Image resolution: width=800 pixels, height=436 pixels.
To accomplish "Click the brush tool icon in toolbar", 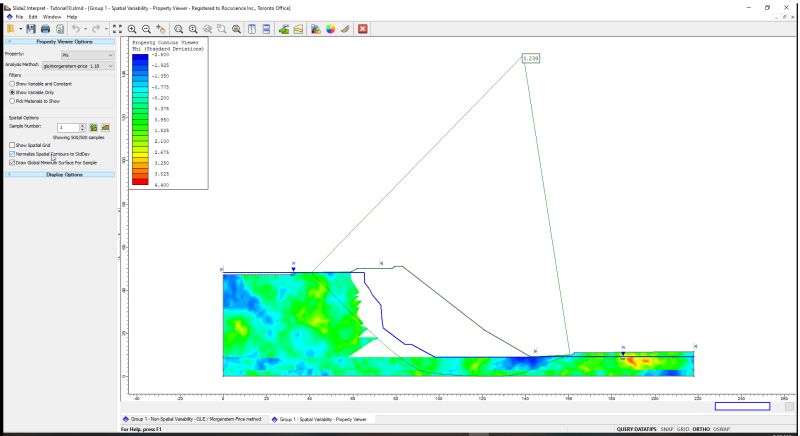I will pos(345,29).
